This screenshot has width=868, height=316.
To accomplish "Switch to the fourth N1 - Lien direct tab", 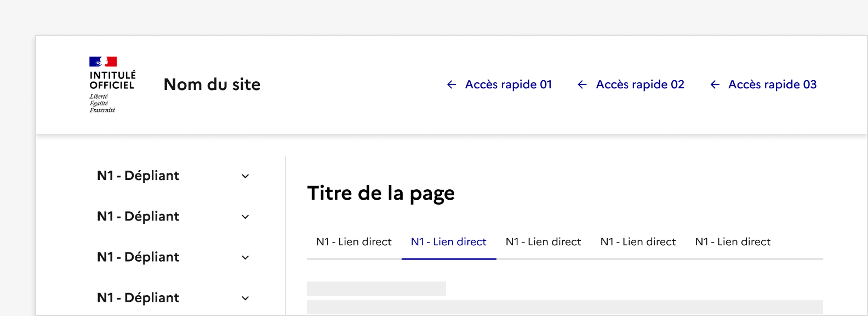I will tap(638, 242).
